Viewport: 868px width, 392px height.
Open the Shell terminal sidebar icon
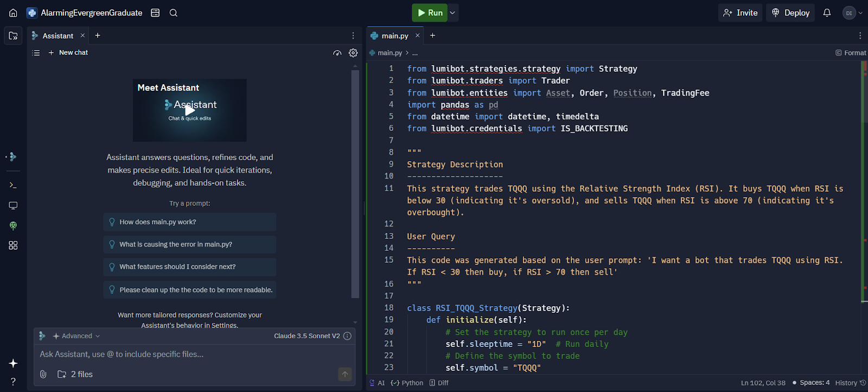[13, 185]
